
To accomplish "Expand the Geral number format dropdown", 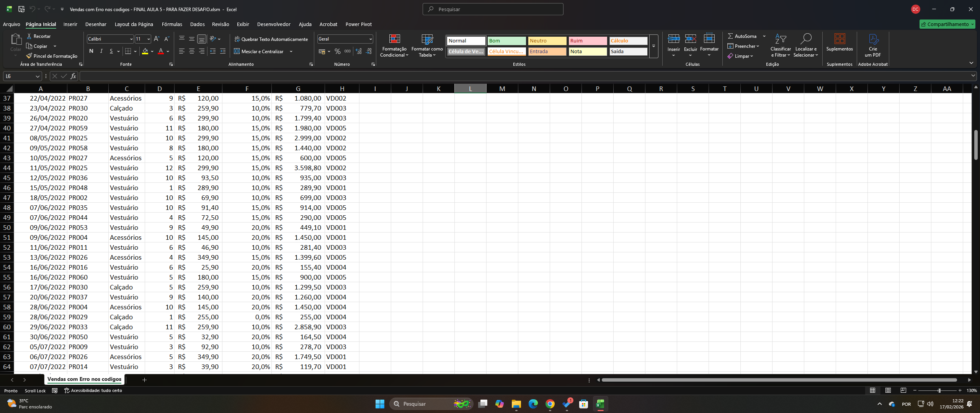I will (371, 39).
